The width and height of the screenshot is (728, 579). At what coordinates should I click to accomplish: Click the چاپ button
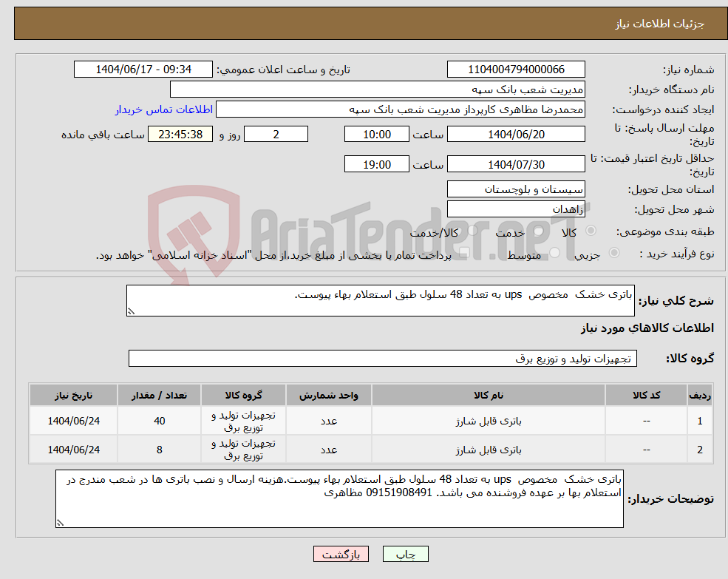(404, 553)
